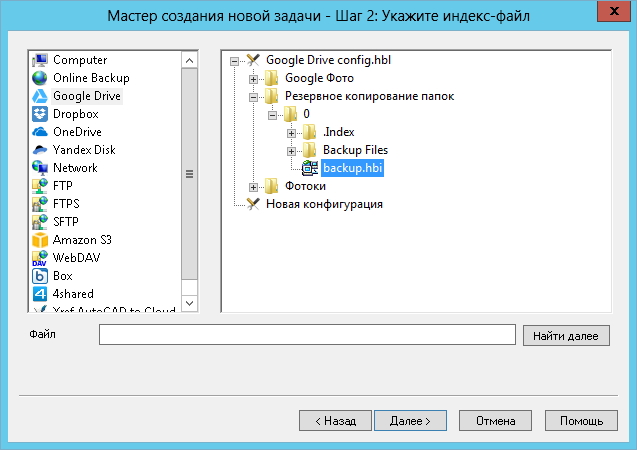Image resolution: width=637 pixels, height=450 pixels.
Task: Click the source list scroll down arrow
Action: coord(189,303)
